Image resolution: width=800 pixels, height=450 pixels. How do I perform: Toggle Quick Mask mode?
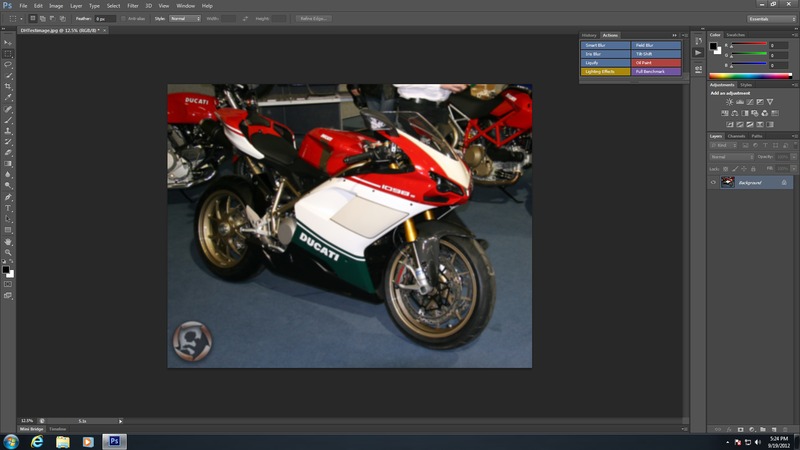click(x=8, y=284)
